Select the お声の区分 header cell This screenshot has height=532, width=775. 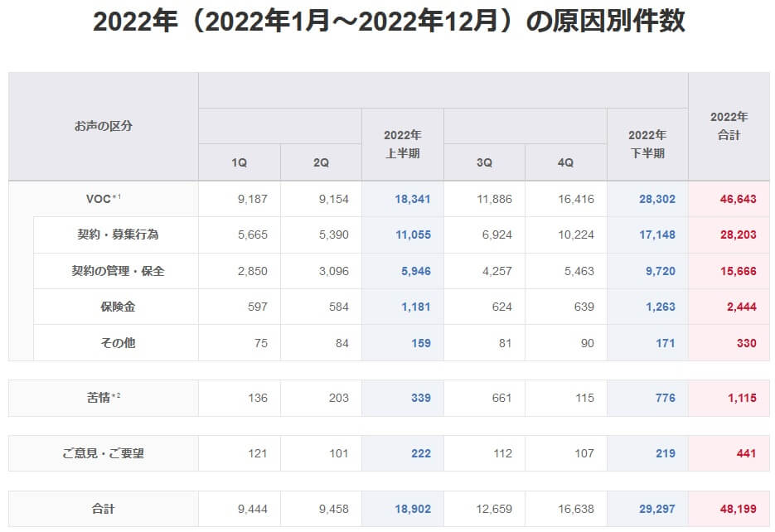click(104, 127)
